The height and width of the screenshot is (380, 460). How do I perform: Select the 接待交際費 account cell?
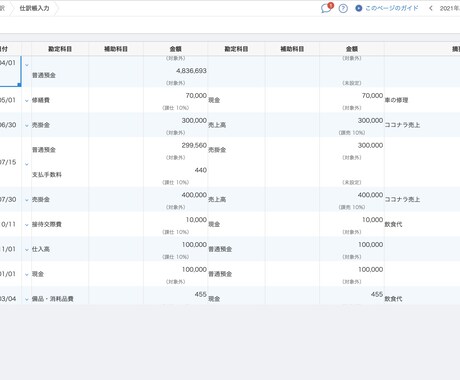[x=47, y=224]
